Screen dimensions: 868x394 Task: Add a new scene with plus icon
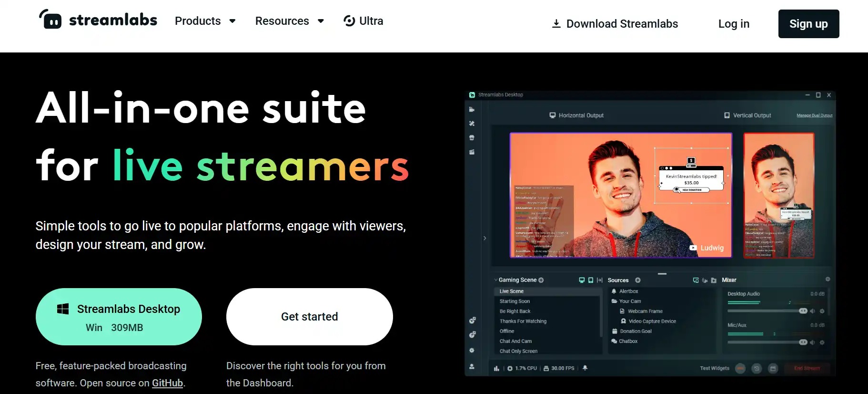point(541,280)
